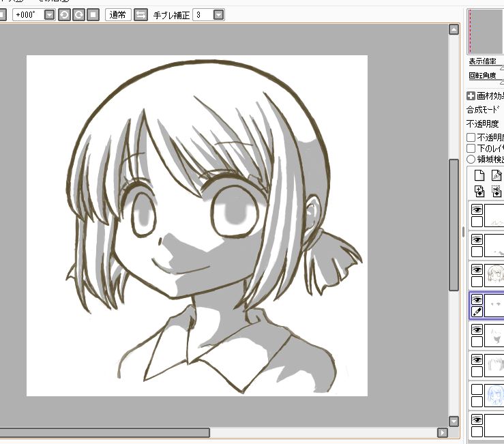Reset canvas rotation with the square icon
The height and width of the screenshot is (444, 504).
(93, 15)
